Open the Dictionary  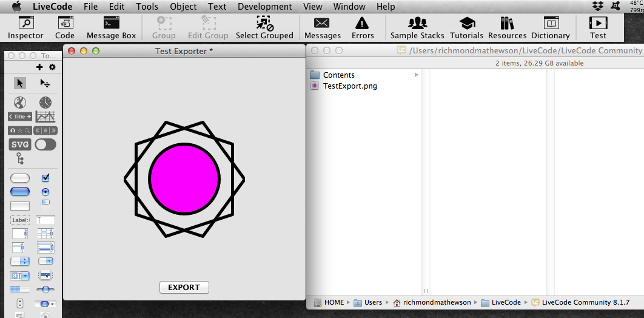(550, 27)
